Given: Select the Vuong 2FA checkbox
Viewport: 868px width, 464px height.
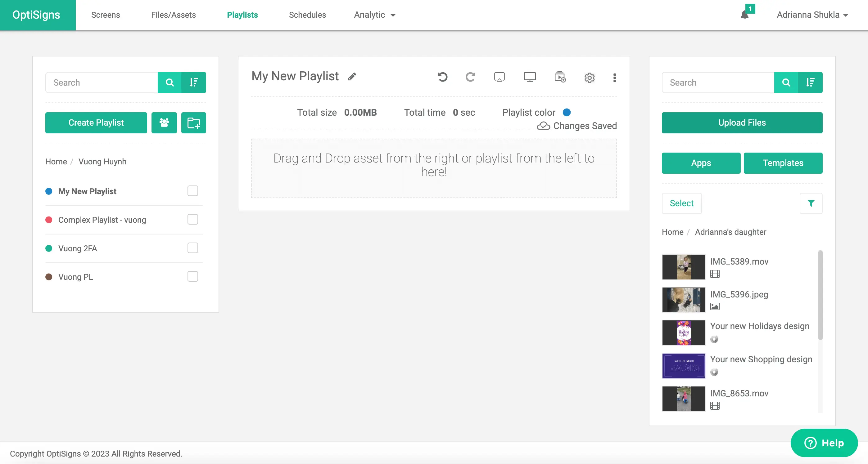Looking at the screenshot, I should click(193, 248).
